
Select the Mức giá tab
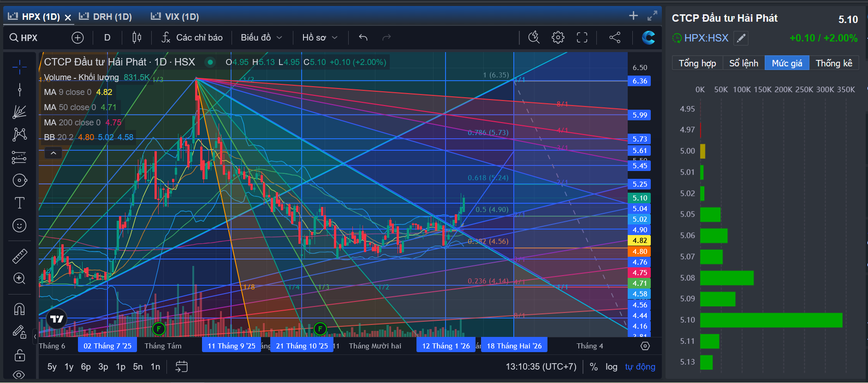[787, 63]
